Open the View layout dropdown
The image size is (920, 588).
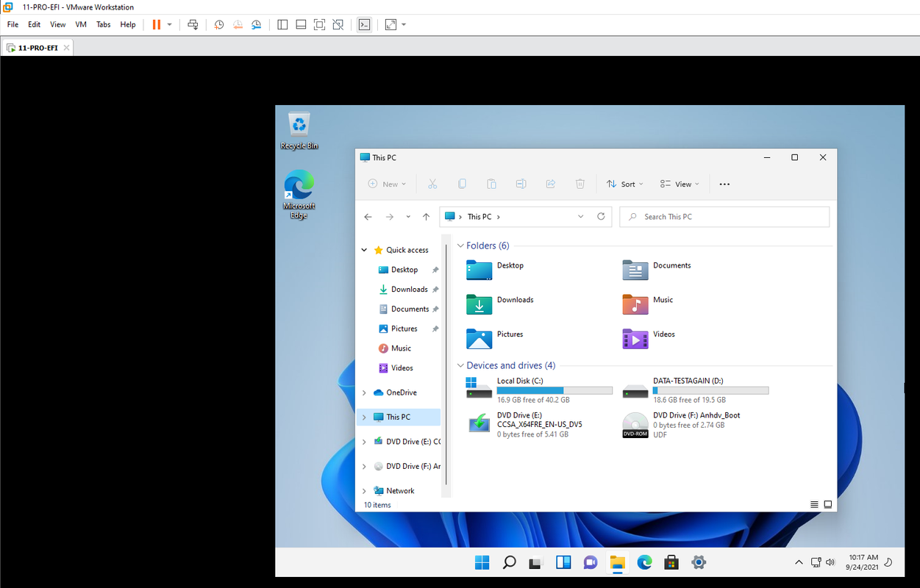(x=680, y=184)
